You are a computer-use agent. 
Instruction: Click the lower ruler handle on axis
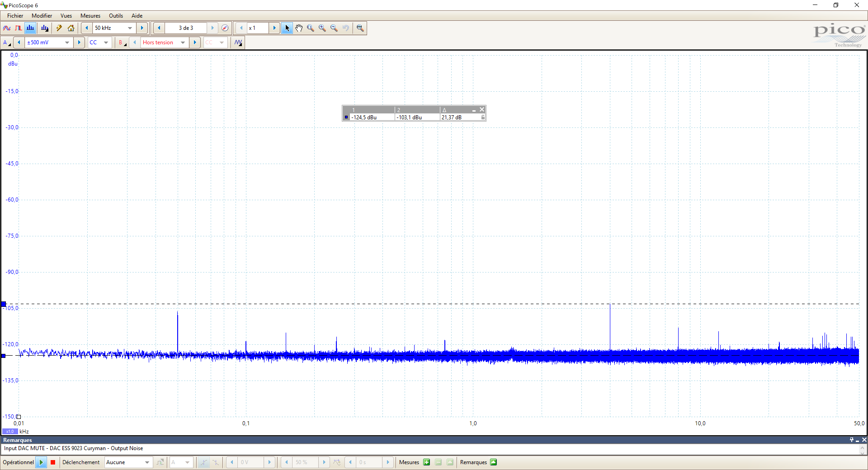coord(4,356)
